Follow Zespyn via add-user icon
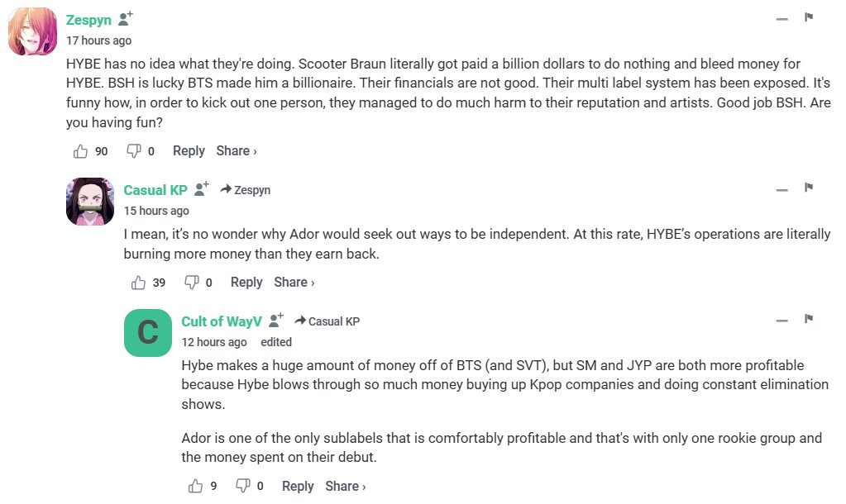Screen dimensions: 846x504 (x=126, y=20)
